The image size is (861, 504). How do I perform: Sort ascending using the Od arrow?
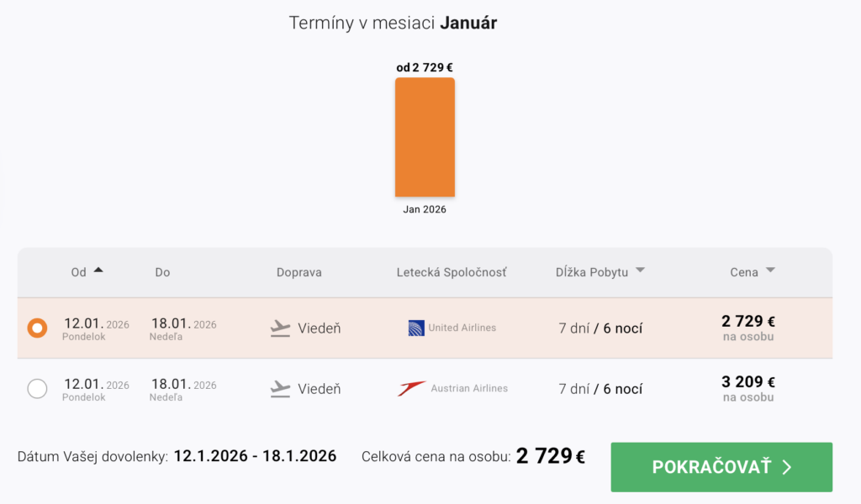coord(98,270)
